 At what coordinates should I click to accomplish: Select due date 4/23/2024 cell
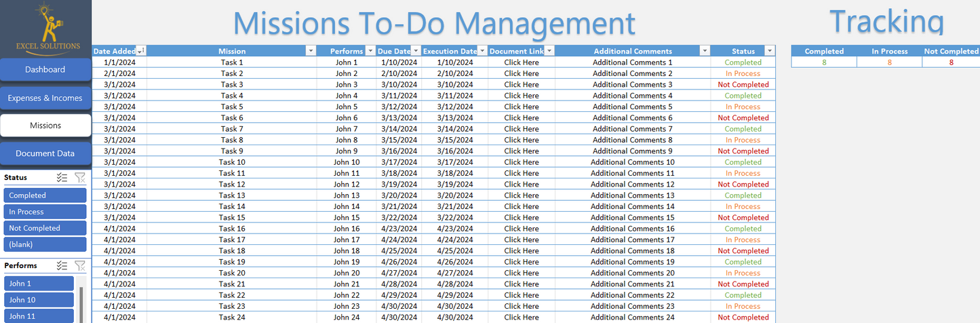[x=399, y=229]
